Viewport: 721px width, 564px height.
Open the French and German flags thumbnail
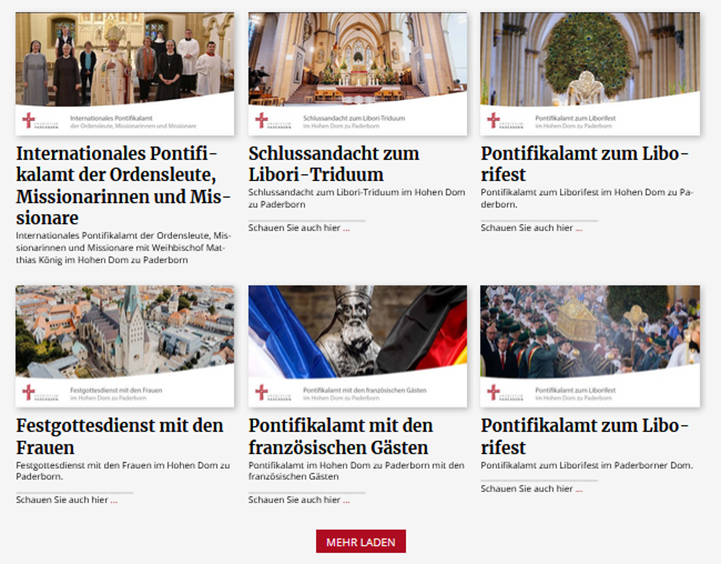tap(358, 346)
